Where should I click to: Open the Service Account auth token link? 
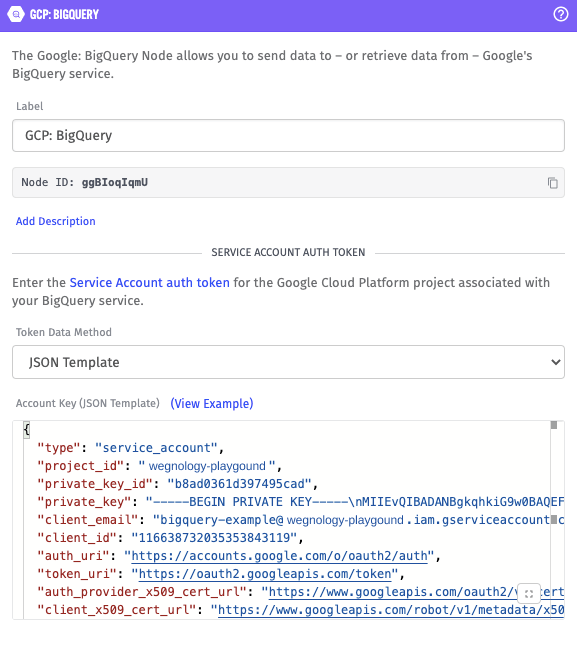pos(149,283)
